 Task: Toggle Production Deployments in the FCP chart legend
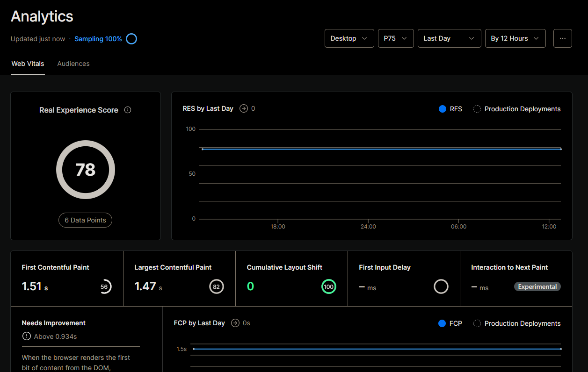pyautogui.click(x=517, y=323)
